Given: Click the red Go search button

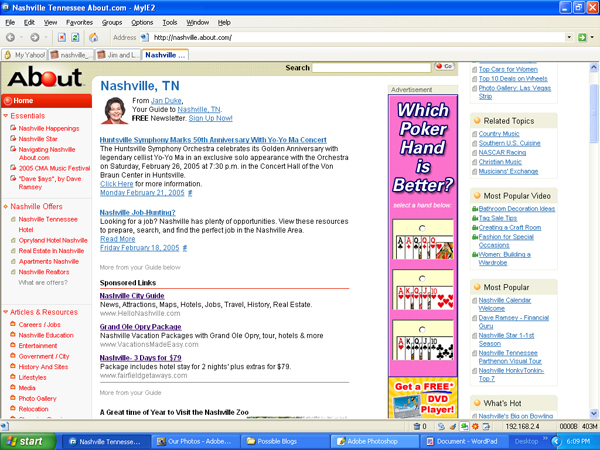Looking at the screenshot, I should pos(444,67).
